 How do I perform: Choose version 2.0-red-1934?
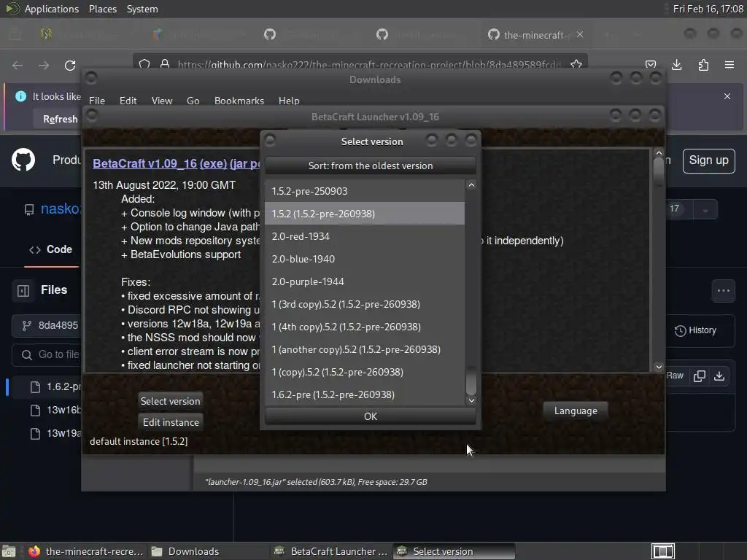(x=365, y=236)
